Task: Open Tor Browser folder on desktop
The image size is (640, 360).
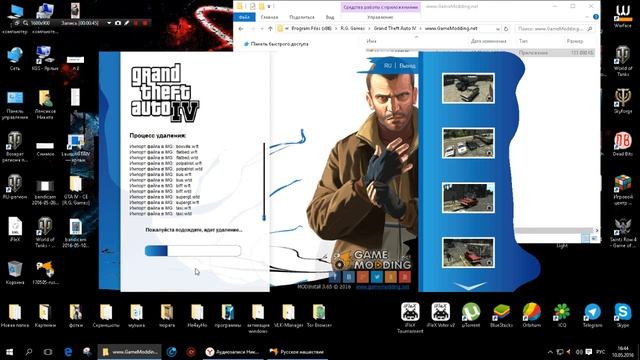Action: coord(319,316)
